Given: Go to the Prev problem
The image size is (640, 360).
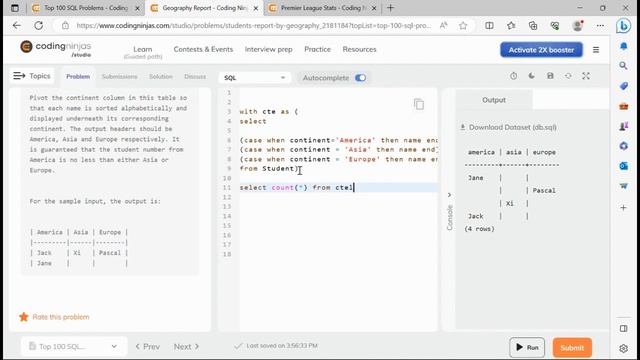Looking at the screenshot, I should tap(147, 347).
